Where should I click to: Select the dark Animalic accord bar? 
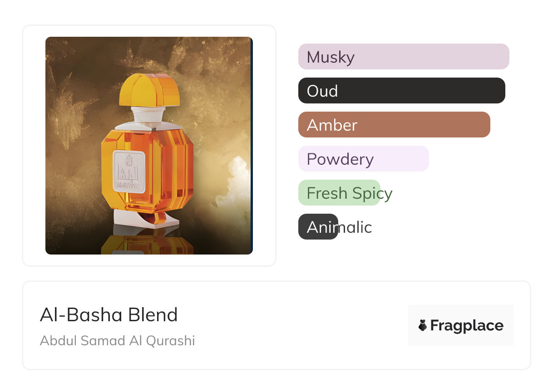[318, 227]
